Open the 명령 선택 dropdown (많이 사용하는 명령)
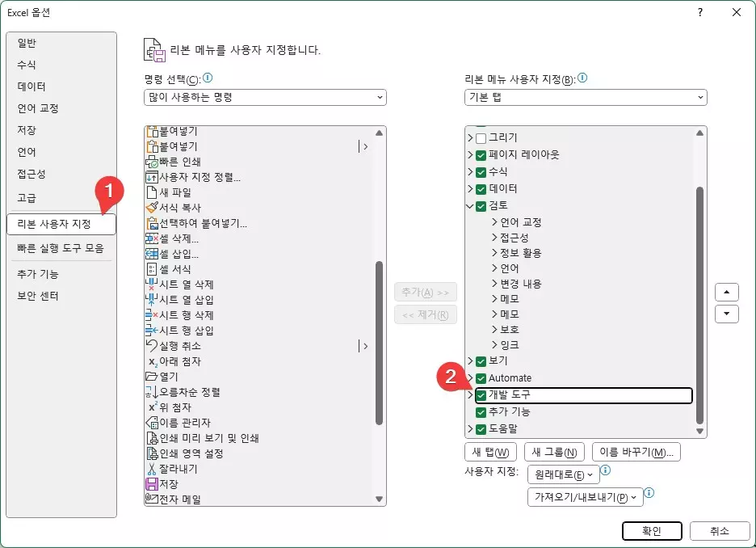The width and height of the screenshot is (756, 548). tap(265, 98)
